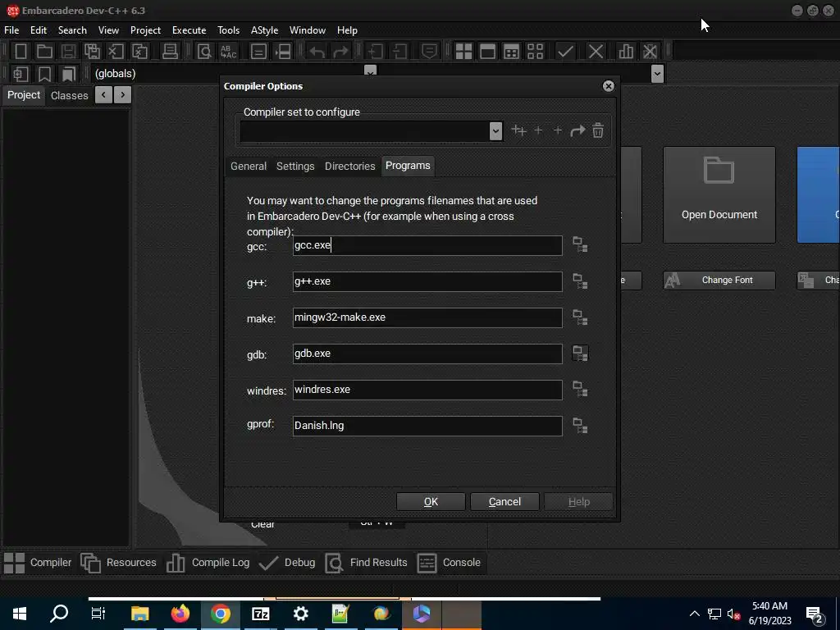
Task: Switch to the Settings tab
Action: coord(295,166)
